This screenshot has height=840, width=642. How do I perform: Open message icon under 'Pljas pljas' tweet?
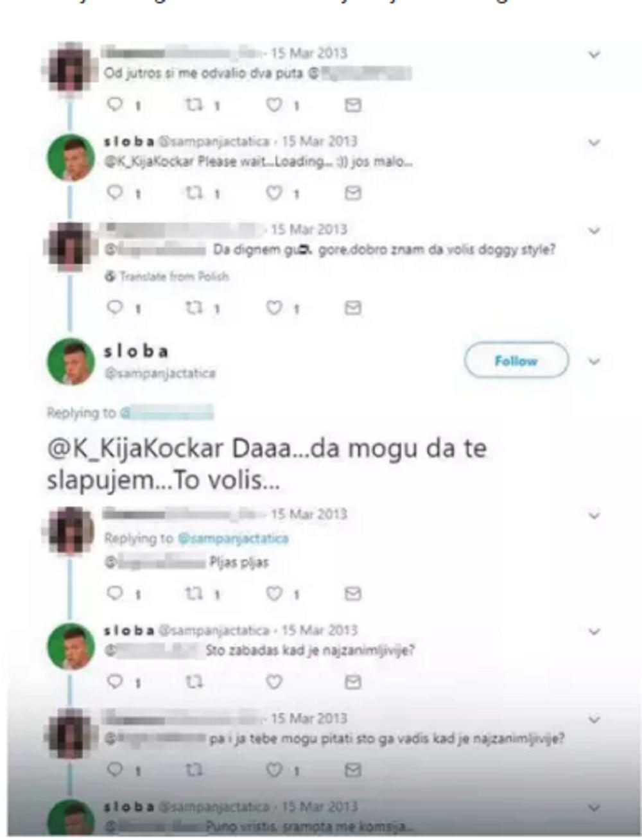pyautogui.click(x=352, y=593)
